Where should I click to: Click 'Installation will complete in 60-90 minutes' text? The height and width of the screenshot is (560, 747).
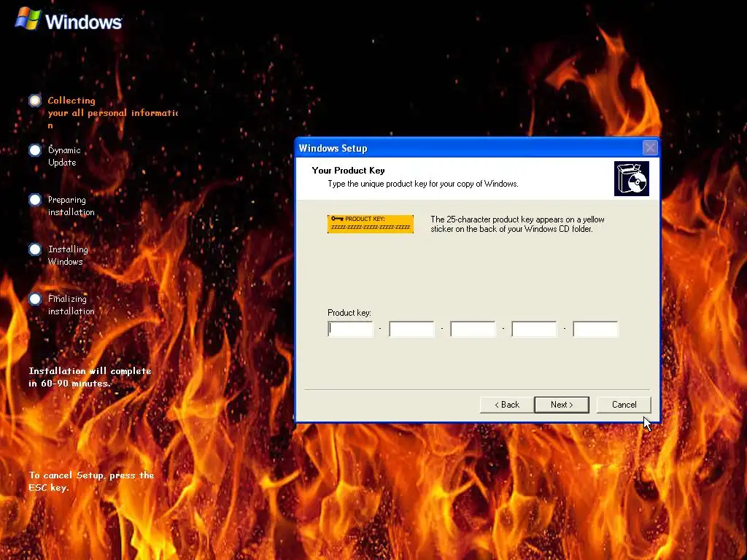point(90,377)
